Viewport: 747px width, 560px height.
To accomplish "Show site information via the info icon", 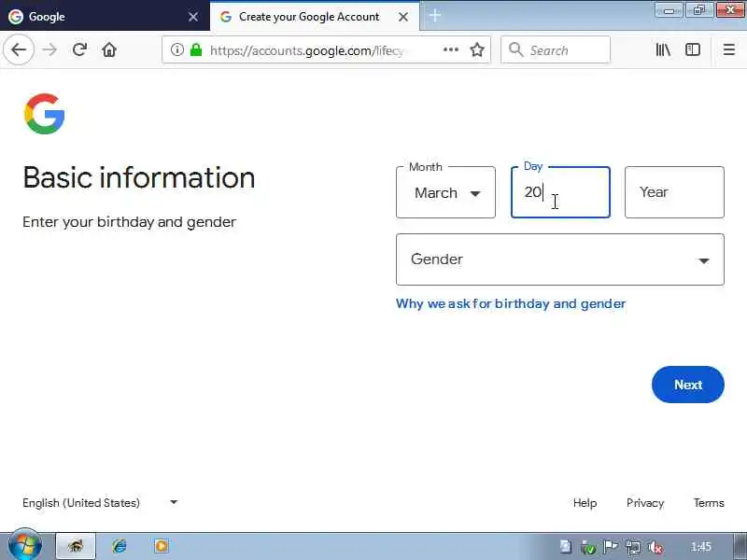I will (x=177, y=49).
